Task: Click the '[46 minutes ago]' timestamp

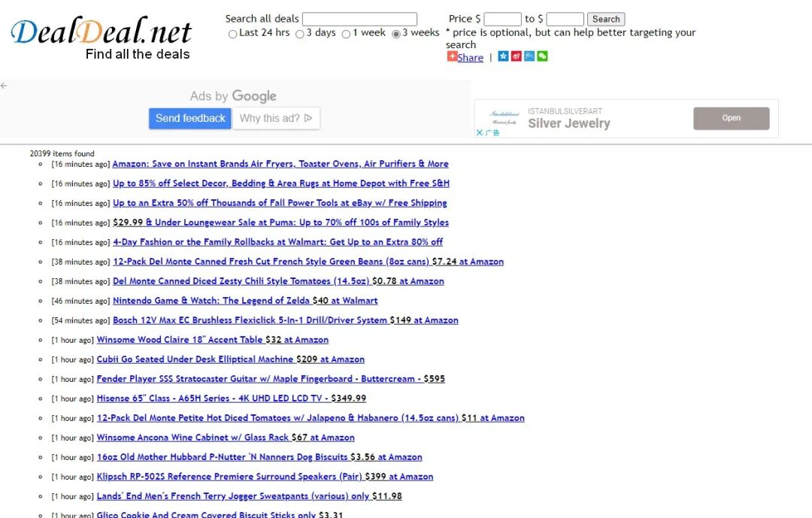Action: [x=80, y=301]
